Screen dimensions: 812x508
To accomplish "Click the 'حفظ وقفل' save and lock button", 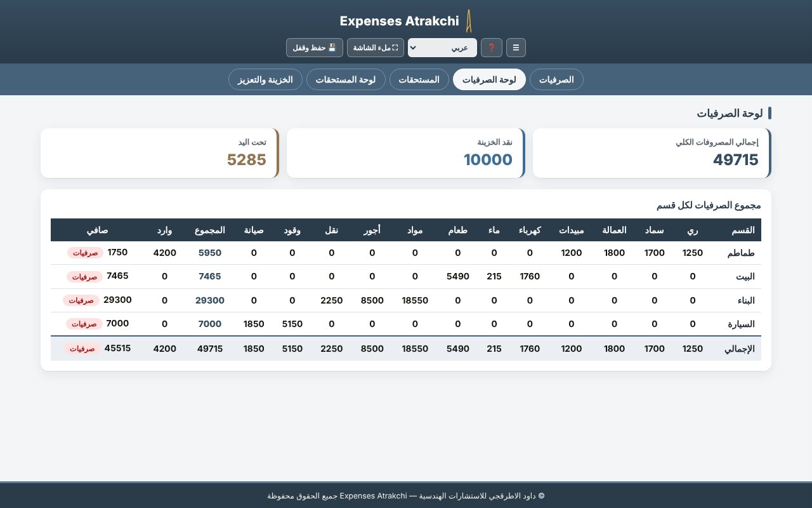I will 315,48.
